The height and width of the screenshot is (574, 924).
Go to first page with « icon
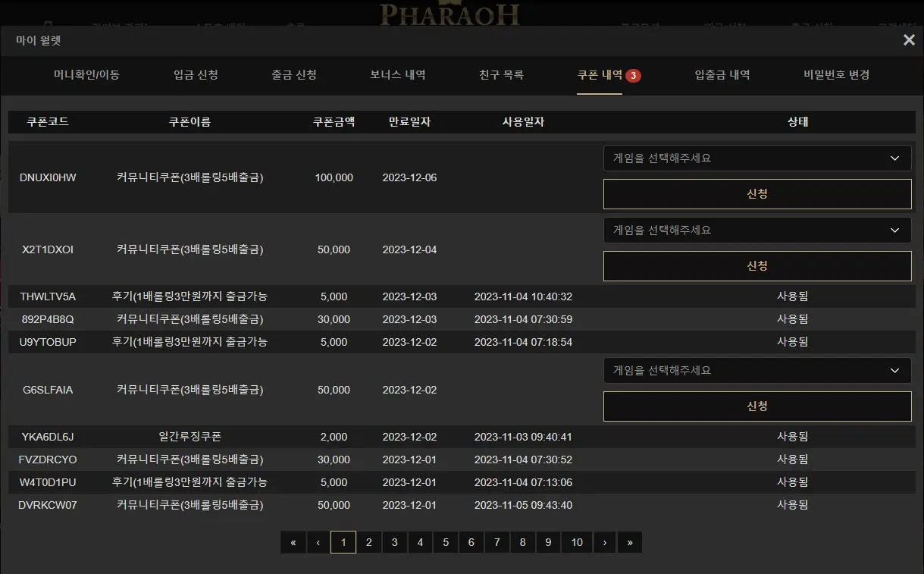293,542
